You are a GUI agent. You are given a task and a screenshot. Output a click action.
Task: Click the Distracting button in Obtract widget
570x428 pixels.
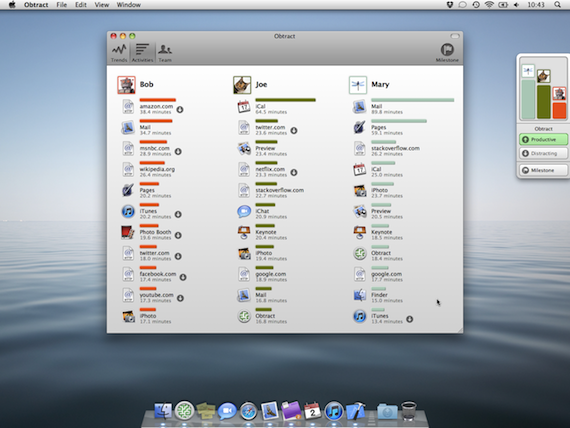tap(543, 153)
